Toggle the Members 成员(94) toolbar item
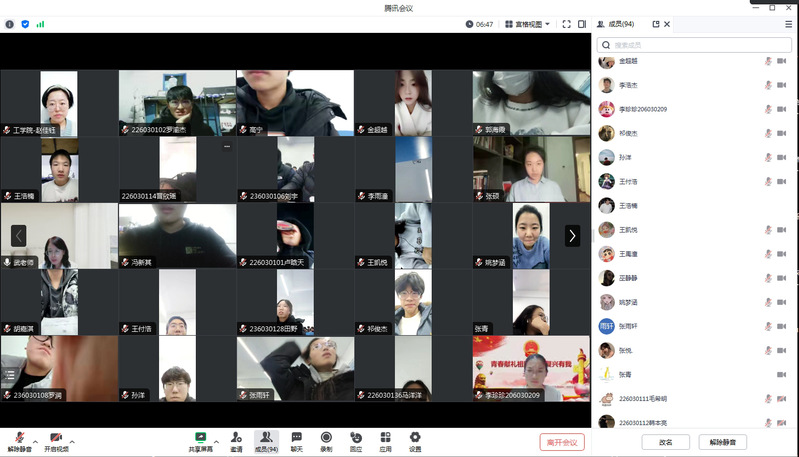 pyautogui.click(x=266, y=441)
